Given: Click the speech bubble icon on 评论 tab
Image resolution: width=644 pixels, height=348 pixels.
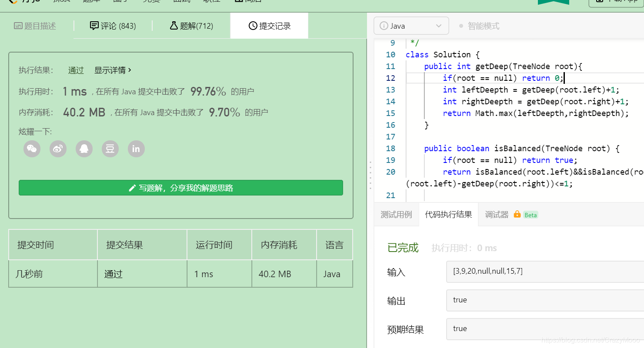Looking at the screenshot, I should pos(94,25).
